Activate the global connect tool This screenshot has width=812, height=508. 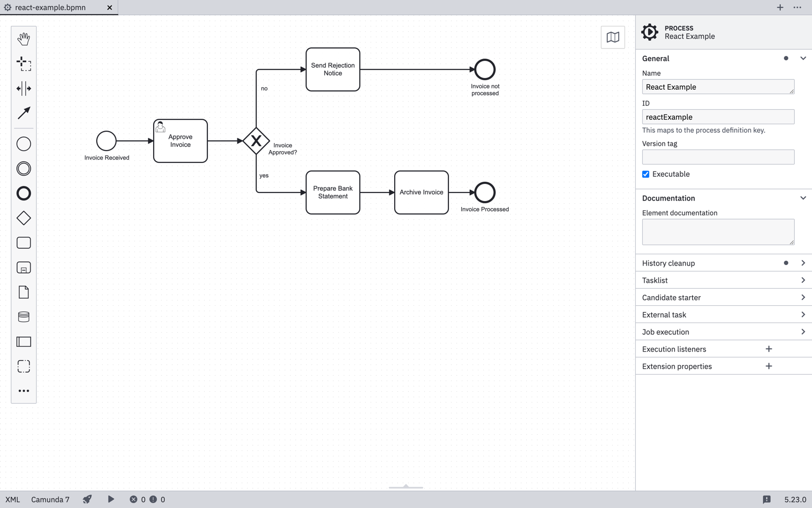pos(24,113)
